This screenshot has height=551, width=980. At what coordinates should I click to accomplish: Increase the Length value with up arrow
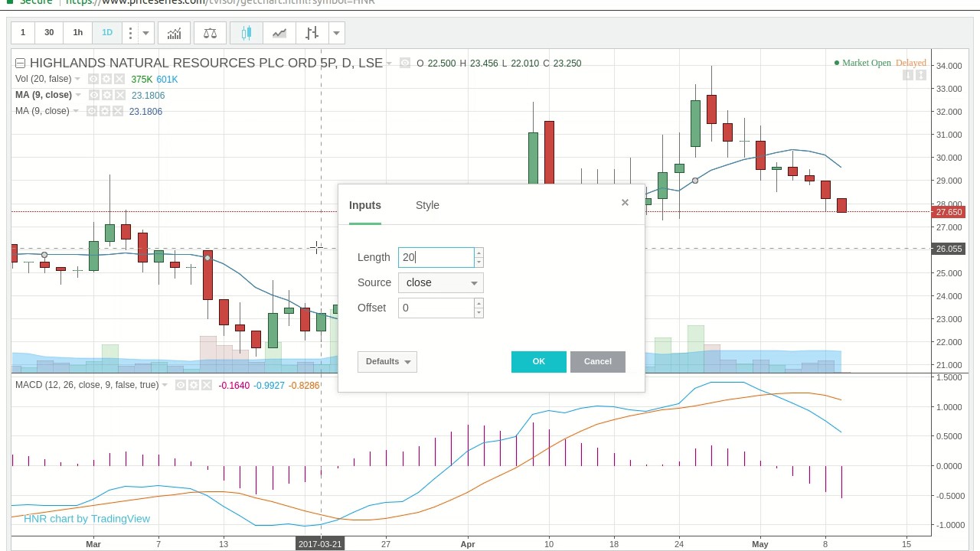(479, 253)
